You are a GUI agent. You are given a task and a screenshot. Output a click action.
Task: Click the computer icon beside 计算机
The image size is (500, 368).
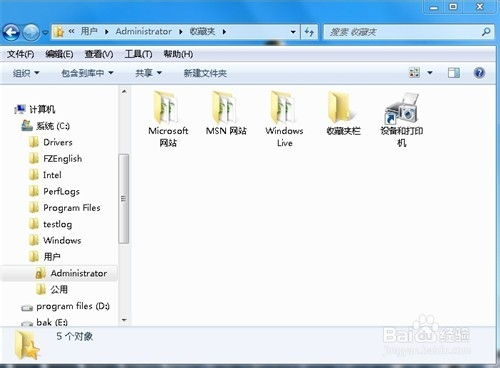pyautogui.click(x=20, y=109)
